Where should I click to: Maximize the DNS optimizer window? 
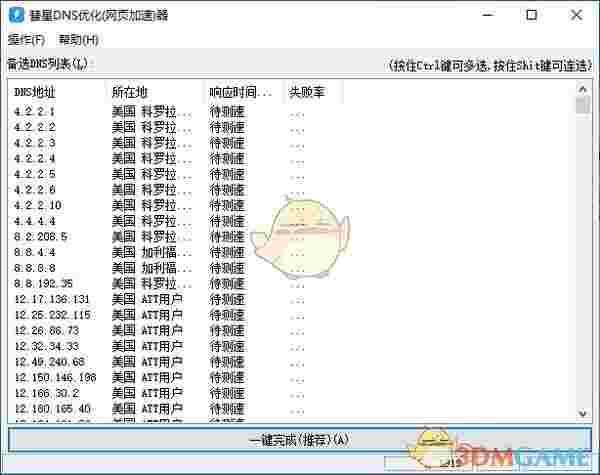[x=532, y=15]
